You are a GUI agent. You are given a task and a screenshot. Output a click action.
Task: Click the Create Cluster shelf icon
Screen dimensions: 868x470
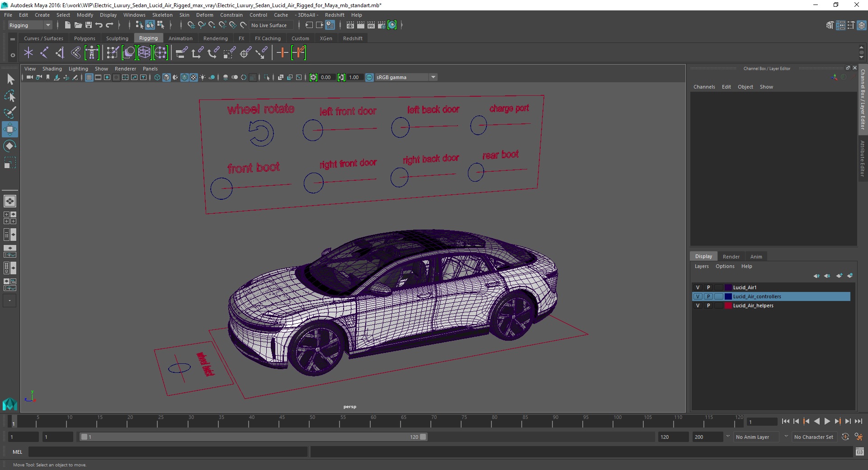click(x=160, y=53)
